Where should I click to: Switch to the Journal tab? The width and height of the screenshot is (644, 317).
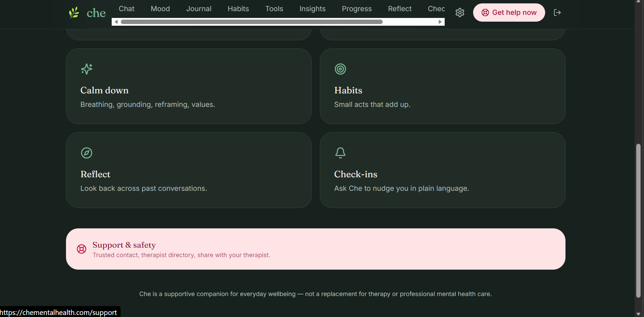coord(199,9)
